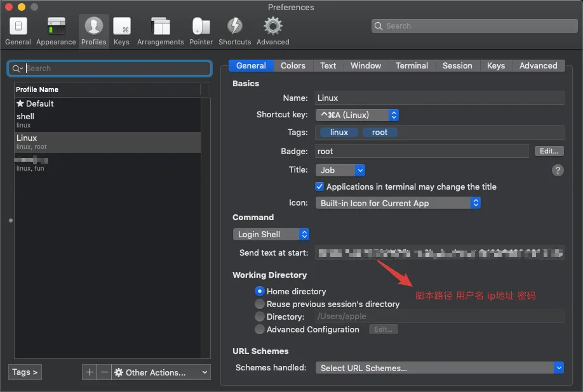Select the profile tagged 'linux, fun'
This screenshot has height=392, width=583.
click(x=107, y=164)
